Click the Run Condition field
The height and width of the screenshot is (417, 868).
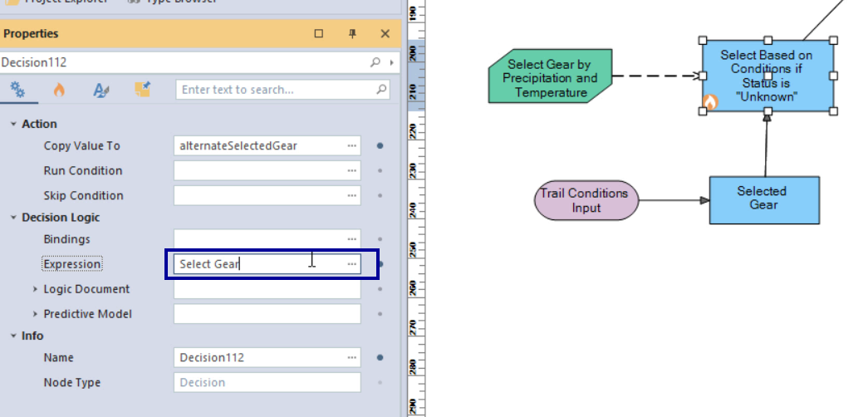tap(267, 170)
